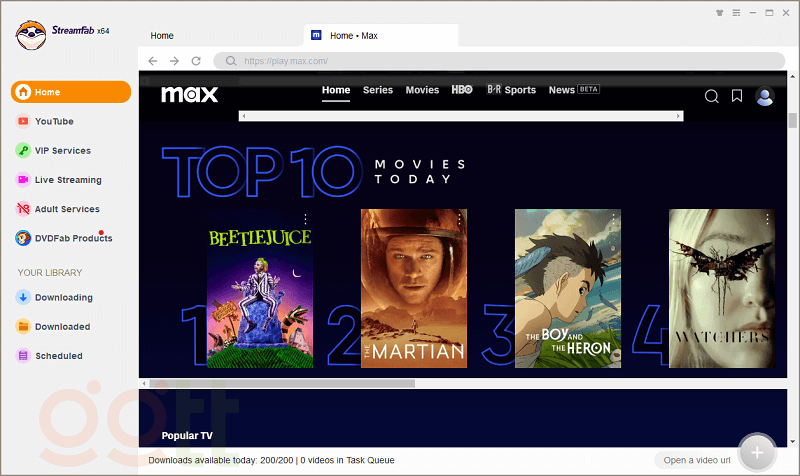Screen dimensions: 800x476
Task: Click the Open a video url button
Action: pyautogui.click(x=696, y=460)
